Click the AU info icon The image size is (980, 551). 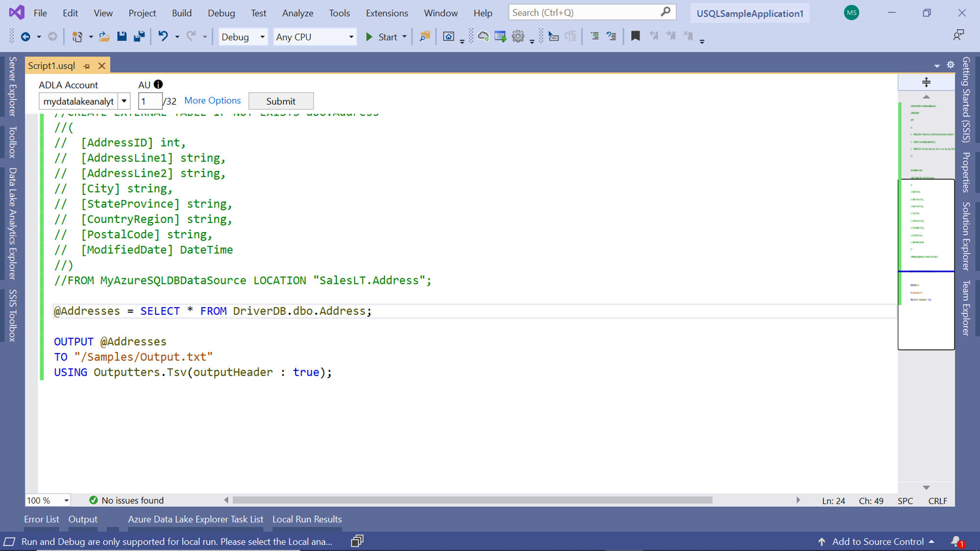[x=158, y=84]
